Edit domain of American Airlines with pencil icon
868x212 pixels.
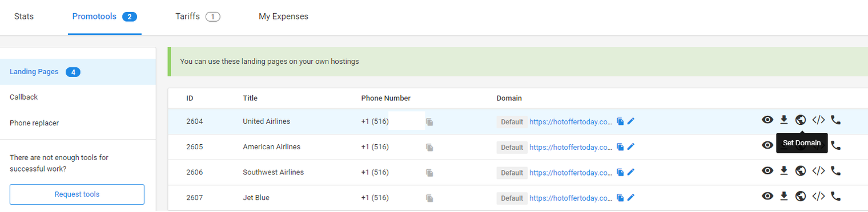pos(631,147)
